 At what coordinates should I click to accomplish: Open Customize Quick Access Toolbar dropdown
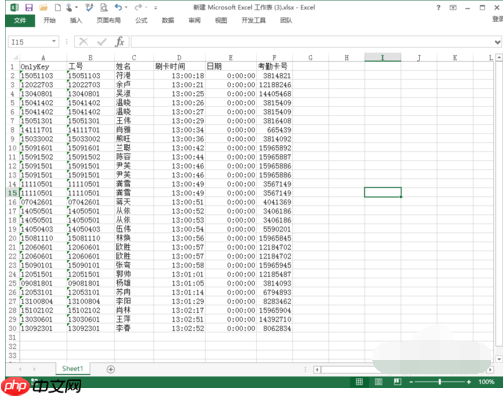click(x=155, y=8)
